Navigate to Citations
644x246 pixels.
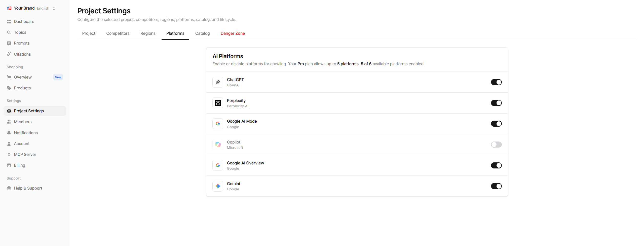[x=35, y=54]
